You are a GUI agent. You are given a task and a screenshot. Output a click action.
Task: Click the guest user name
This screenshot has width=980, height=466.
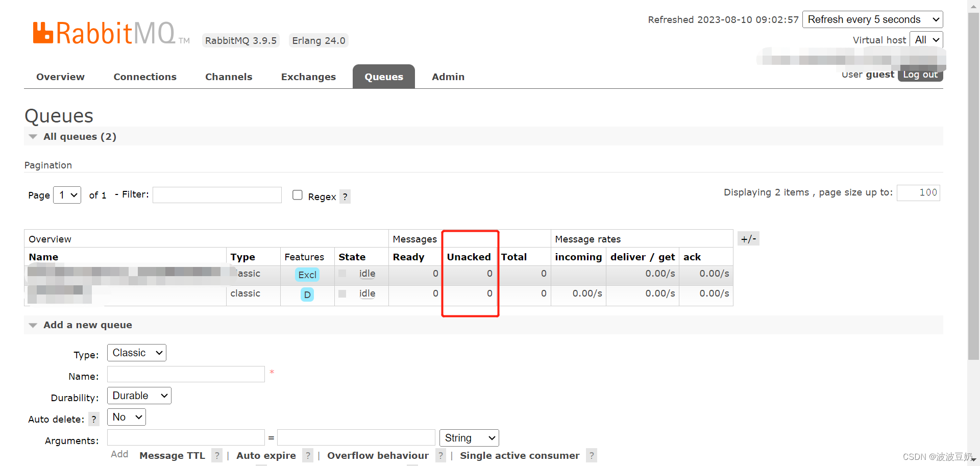click(880, 75)
